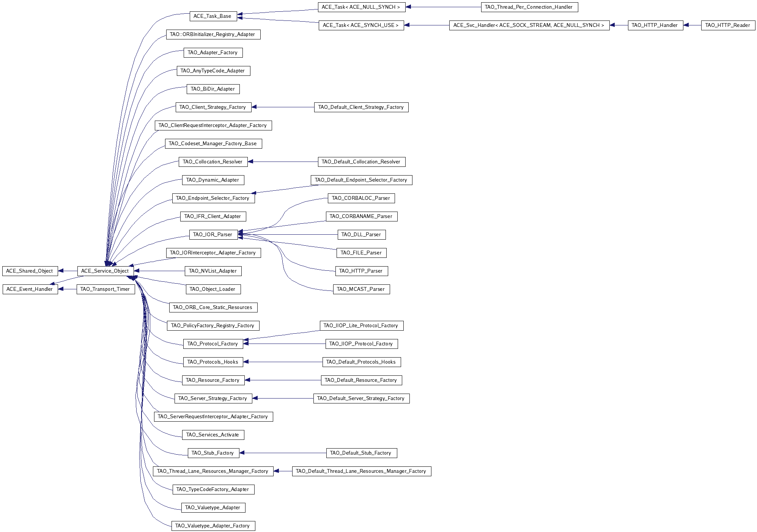Image resolution: width=757 pixels, height=532 pixels.
Task: Open the TAO_CORBALOC_Parser node
Action: pyautogui.click(x=361, y=198)
